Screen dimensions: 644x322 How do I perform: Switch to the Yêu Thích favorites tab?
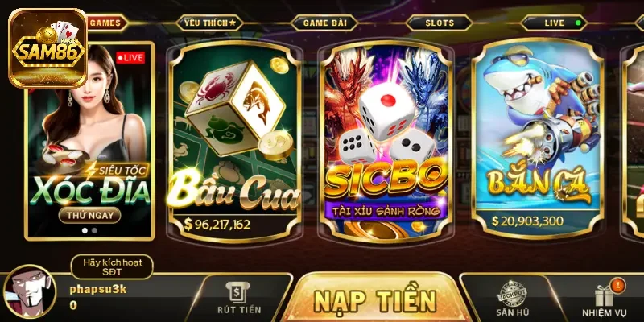tap(209, 23)
